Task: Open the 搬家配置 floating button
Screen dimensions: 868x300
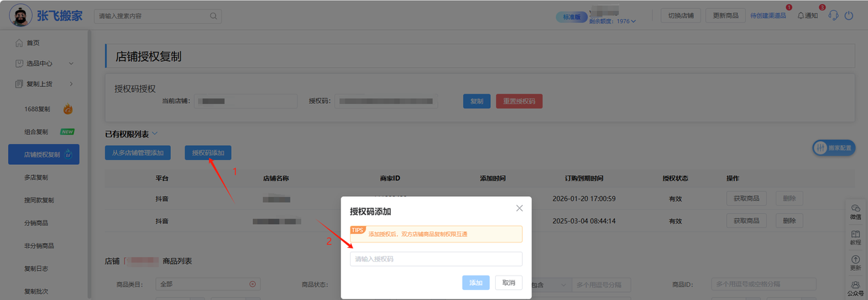Action: pyautogui.click(x=833, y=147)
